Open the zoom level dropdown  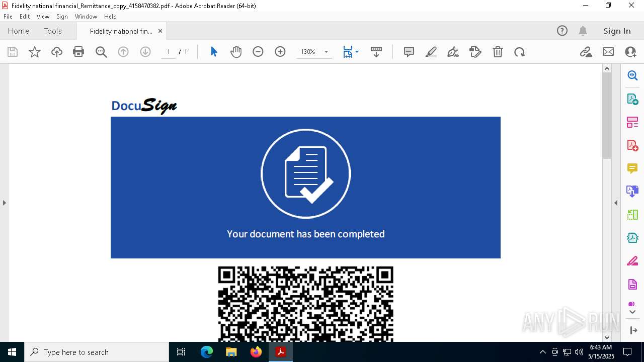click(x=326, y=52)
